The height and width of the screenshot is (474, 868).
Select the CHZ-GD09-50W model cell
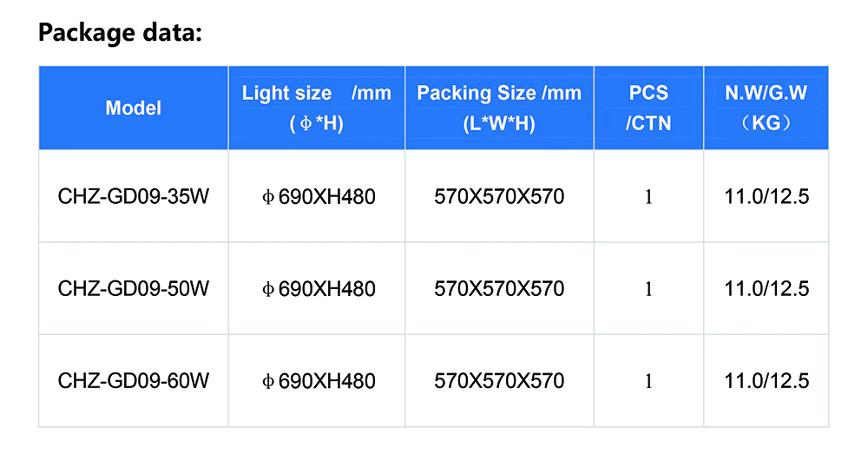134,288
